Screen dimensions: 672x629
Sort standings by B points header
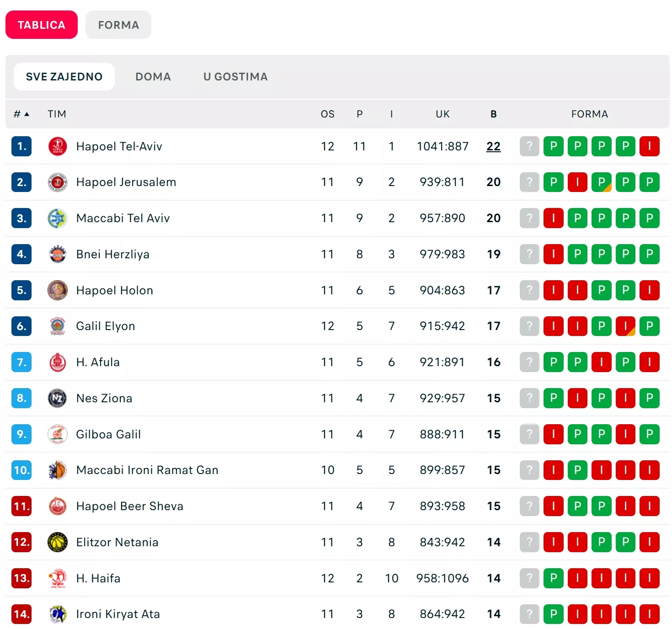tap(493, 114)
